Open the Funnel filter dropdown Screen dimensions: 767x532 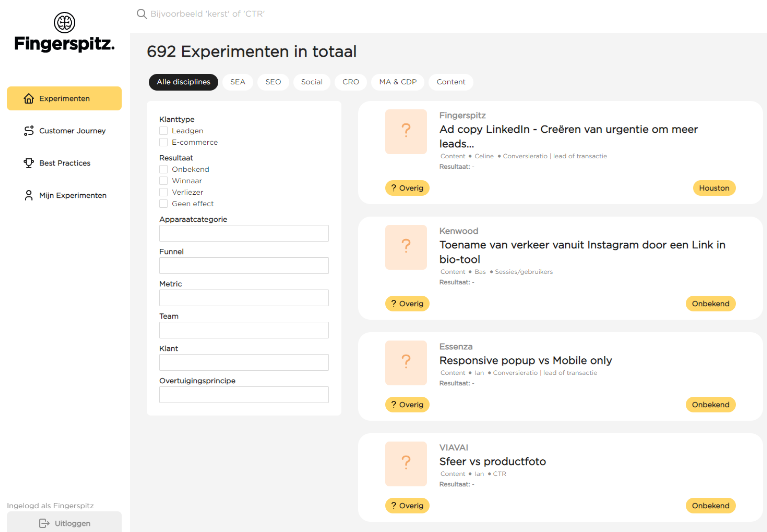244,266
